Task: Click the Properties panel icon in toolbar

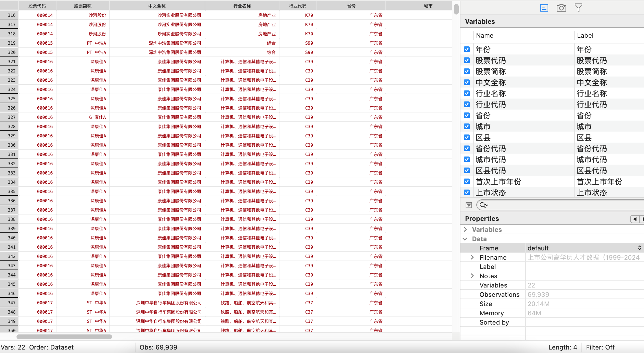Action: pyautogui.click(x=544, y=8)
